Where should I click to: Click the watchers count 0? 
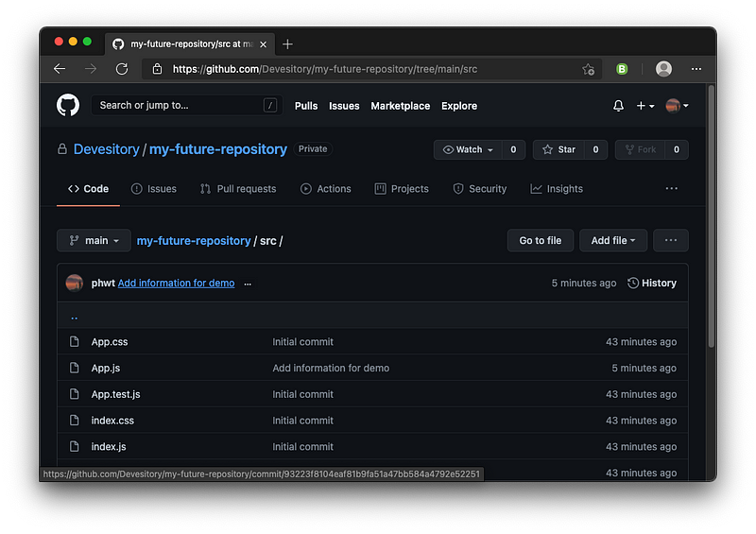tap(513, 149)
